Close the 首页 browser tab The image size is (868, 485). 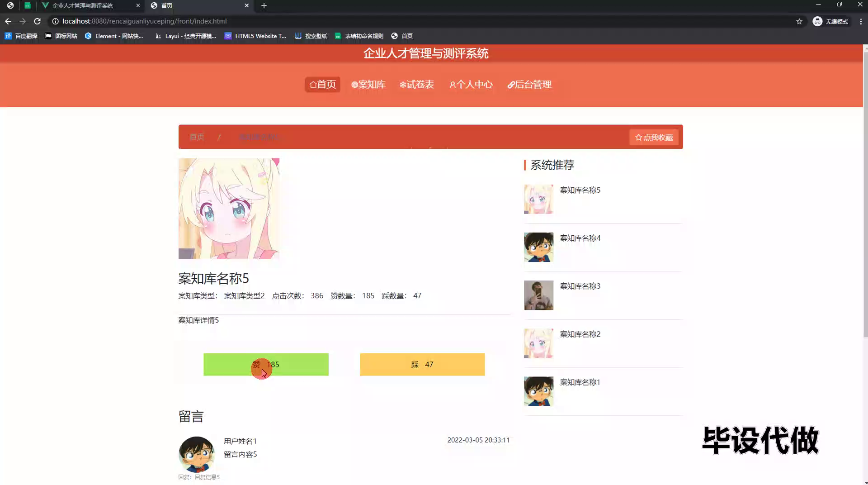click(x=246, y=5)
